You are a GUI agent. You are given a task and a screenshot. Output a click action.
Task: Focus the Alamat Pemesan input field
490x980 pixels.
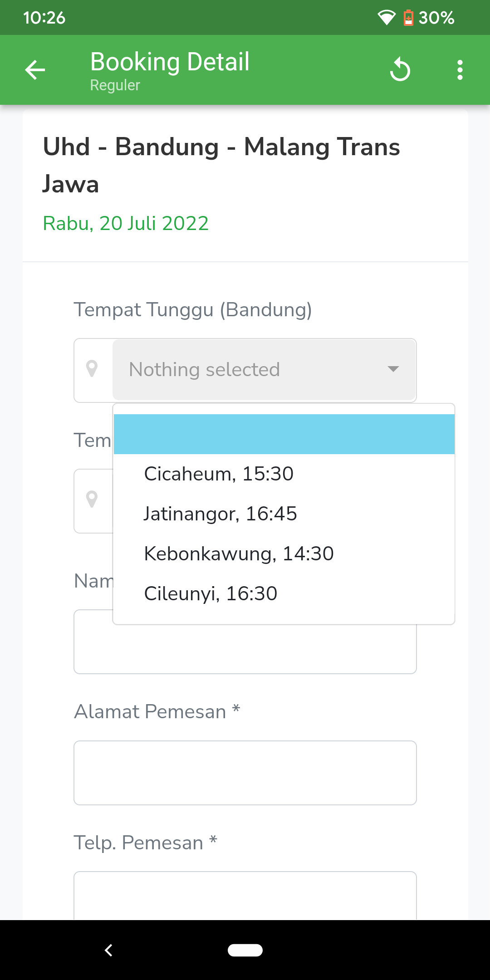(245, 773)
